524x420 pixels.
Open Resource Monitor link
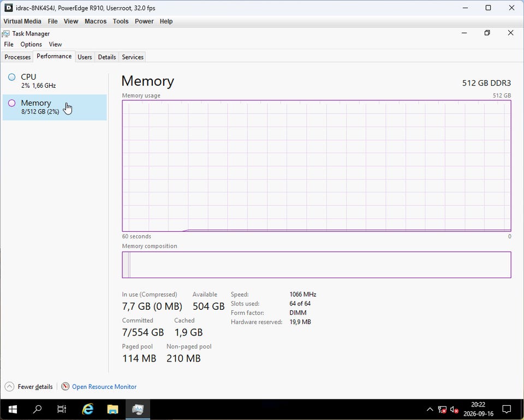(x=104, y=387)
